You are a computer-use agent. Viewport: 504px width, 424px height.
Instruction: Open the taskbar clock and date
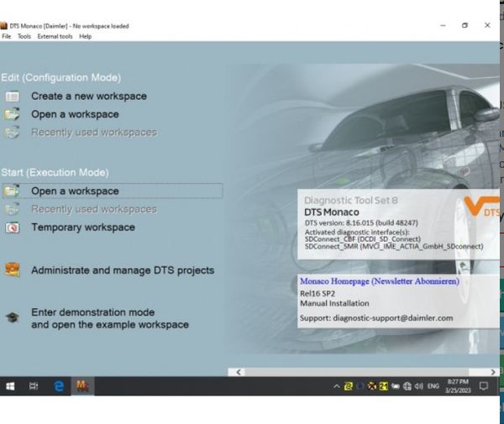point(458,385)
